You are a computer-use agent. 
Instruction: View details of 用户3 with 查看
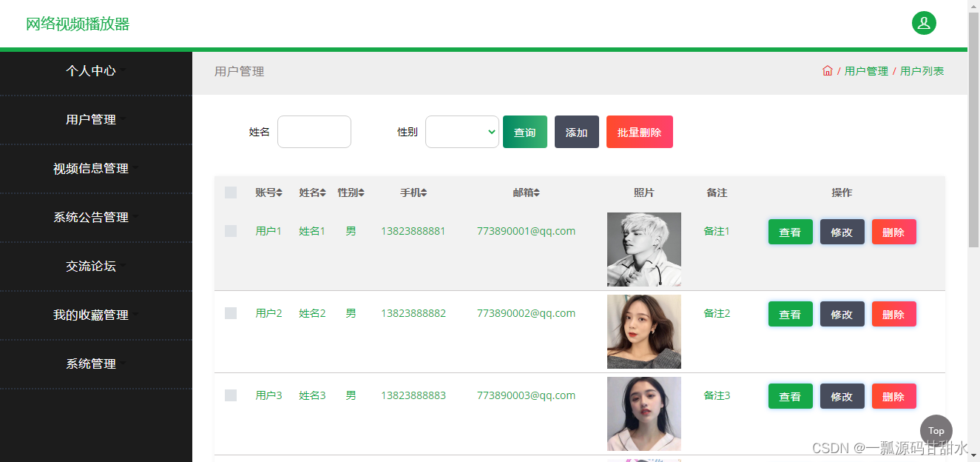point(791,396)
